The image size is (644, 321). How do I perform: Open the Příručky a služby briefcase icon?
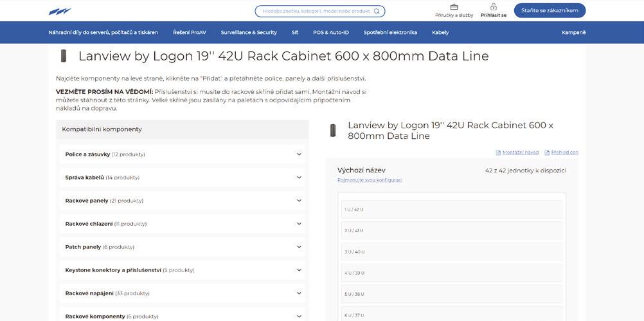point(454,7)
